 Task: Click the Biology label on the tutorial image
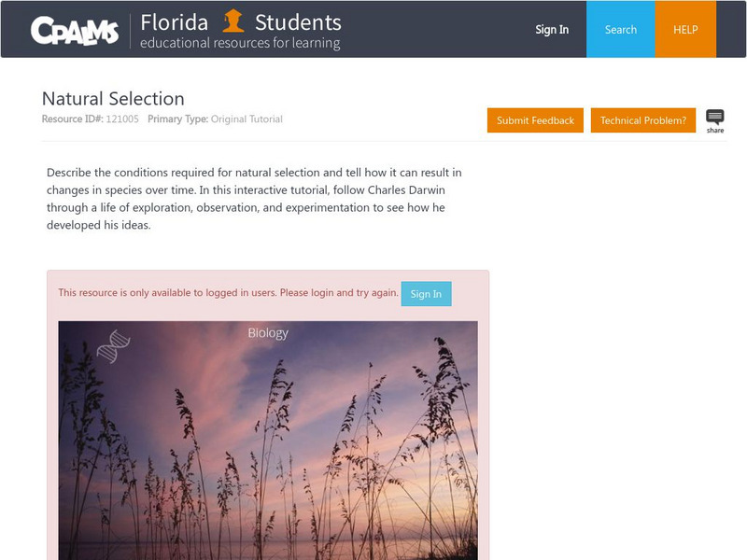click(268, 333)
